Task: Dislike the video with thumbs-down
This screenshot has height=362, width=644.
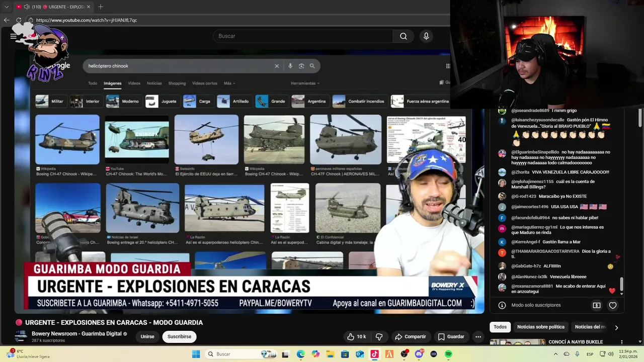Action: coord(379,336)
